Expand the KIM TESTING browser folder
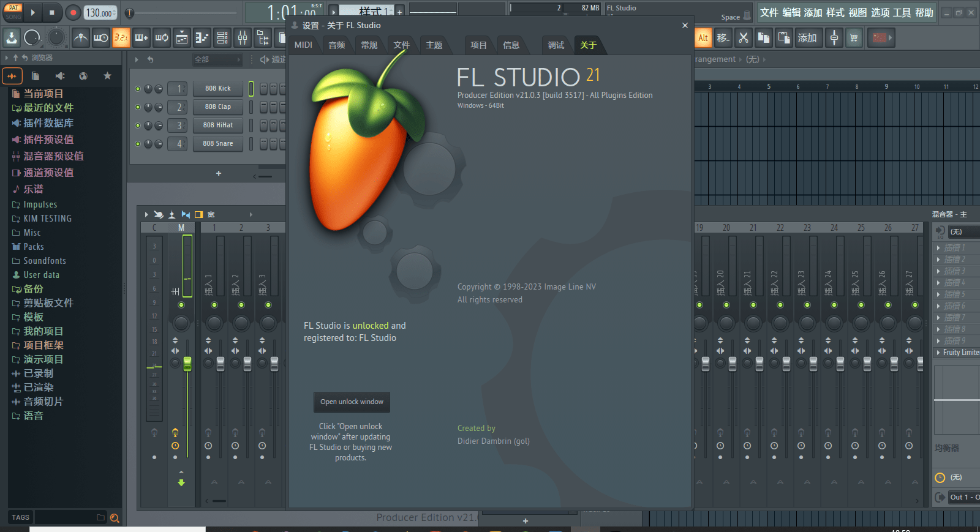The image size is (980, 532). pyautogui.click(x=42, y=219)
